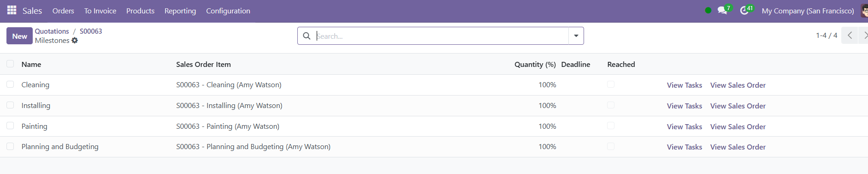Image resolution: width=868 pixels, height=174 pixels.
Task: Select the Cleaning row checkbox
Action: tap(10, 84)
